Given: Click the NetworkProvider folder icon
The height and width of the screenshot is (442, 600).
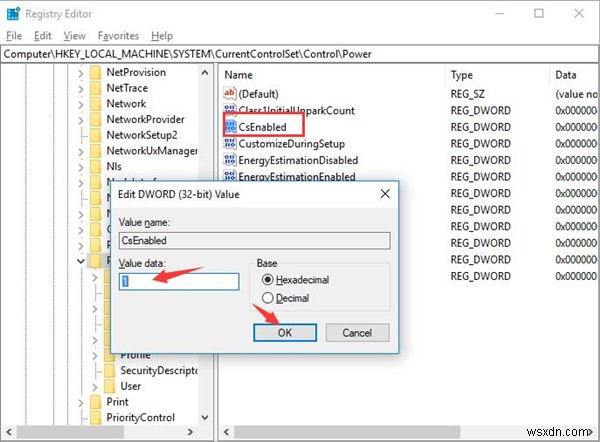Looking at the screenshot, I should (95, 119).
